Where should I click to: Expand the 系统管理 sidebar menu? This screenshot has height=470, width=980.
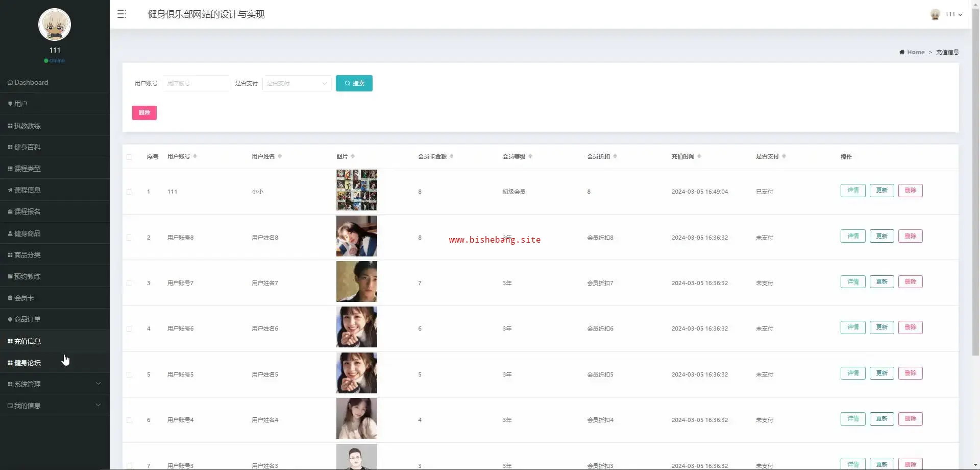coord(55,384)
